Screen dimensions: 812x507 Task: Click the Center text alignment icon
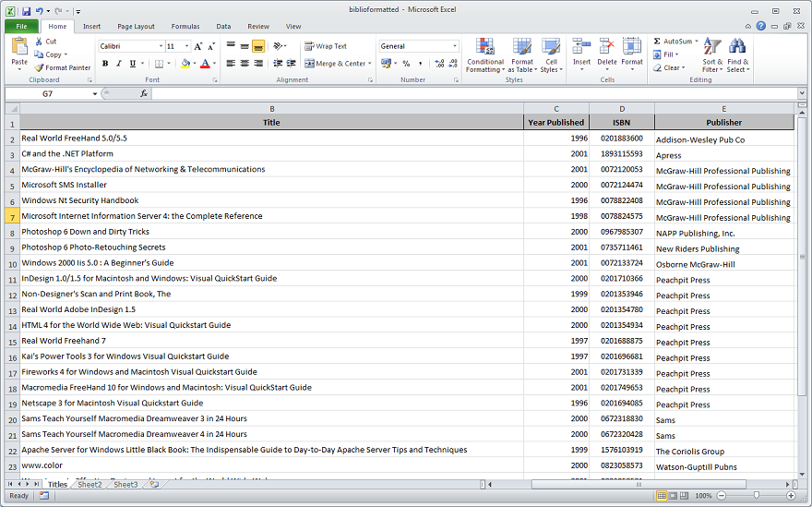(x=245, y=63)
